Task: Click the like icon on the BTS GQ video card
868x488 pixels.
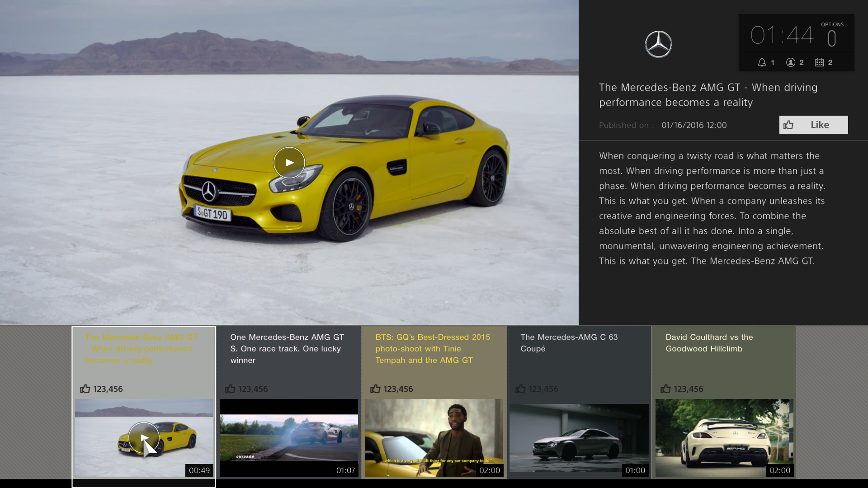Action: pos(376,389)
